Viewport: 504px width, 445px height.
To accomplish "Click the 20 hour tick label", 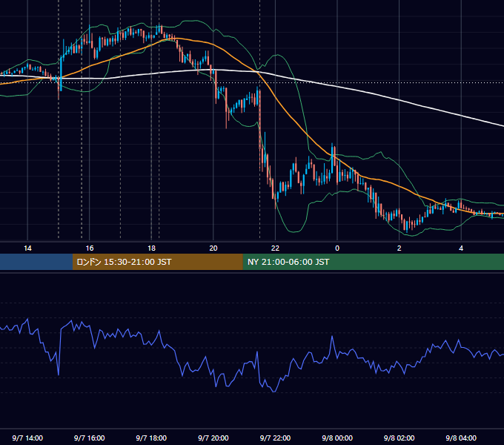I will pyautogui.click(x=213, y=248).
